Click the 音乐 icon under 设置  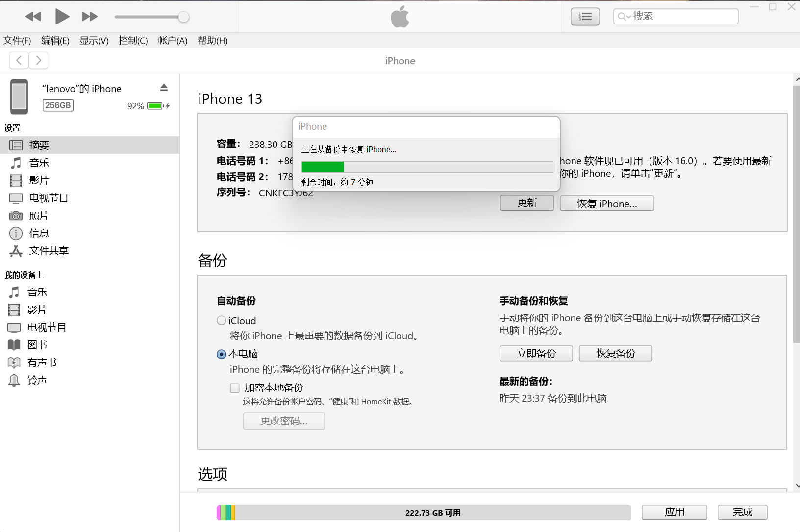16,163
